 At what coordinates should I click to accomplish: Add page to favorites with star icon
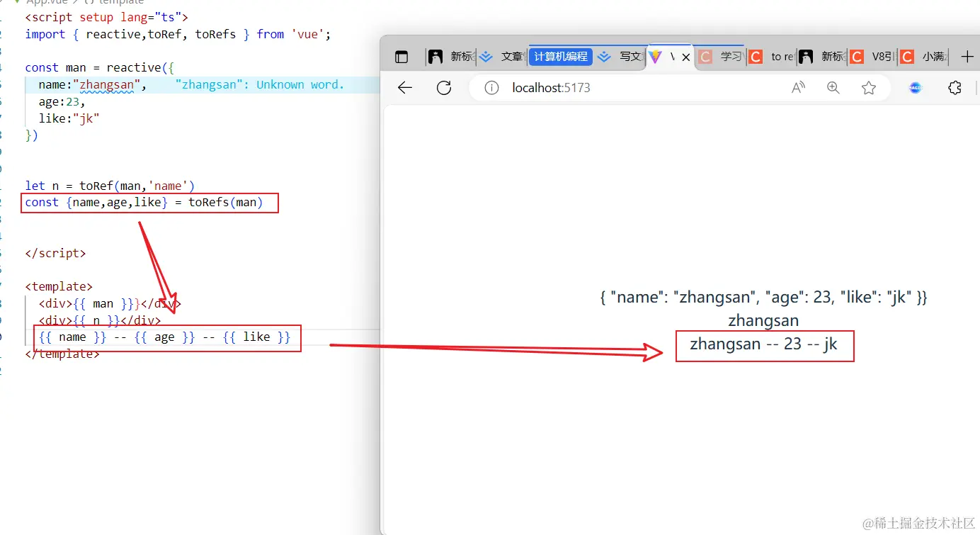pos(869,88)
